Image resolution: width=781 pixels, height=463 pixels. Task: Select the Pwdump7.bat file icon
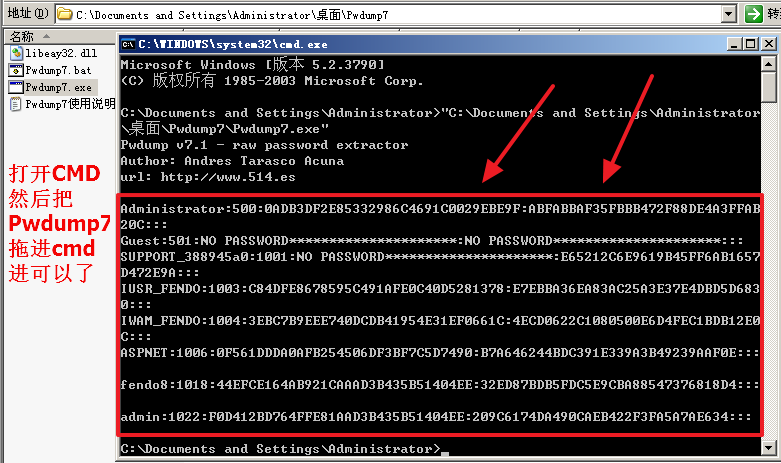tap(16, 70)
